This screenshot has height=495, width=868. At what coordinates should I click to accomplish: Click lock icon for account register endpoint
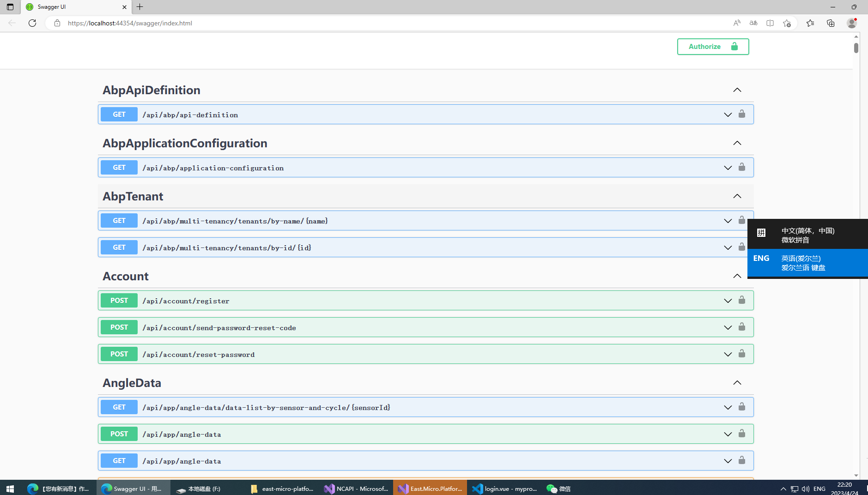point(741,300)
